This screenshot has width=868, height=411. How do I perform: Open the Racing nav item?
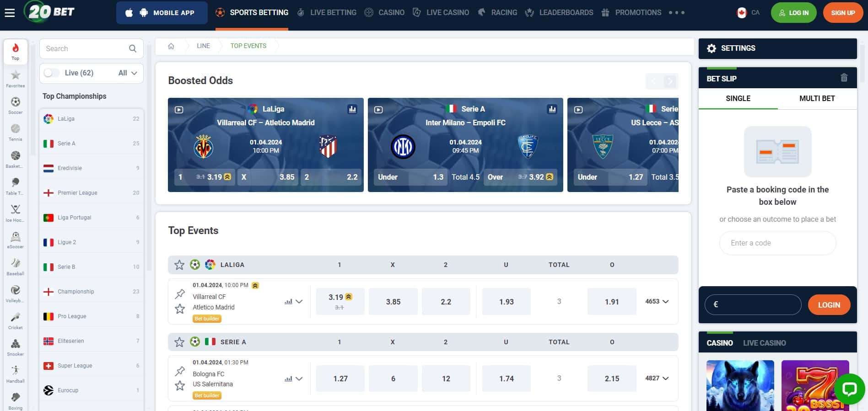coord(497,13)
